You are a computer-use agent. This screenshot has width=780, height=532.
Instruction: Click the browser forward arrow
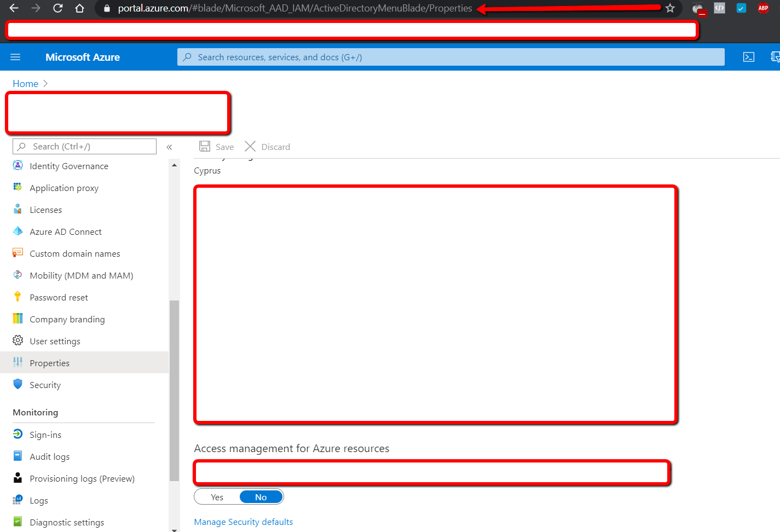point(36,8)
